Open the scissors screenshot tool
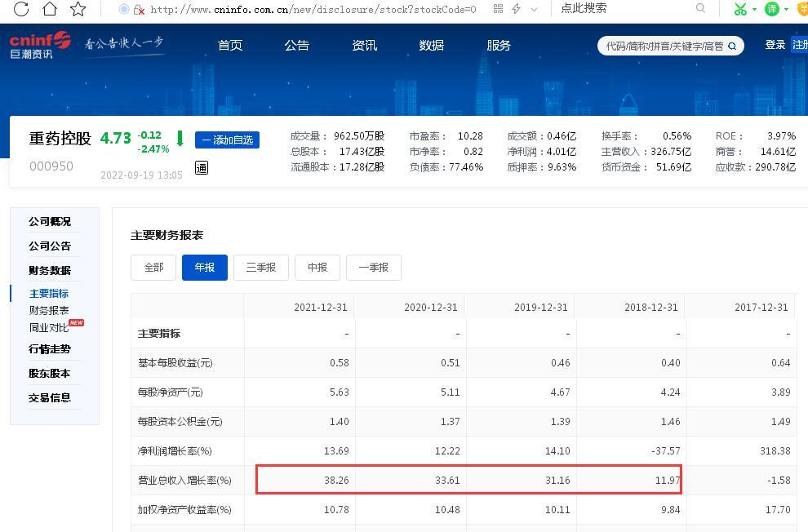Viewport: 808px width, 532px height. pyautogui.click(x=740, y=9)
